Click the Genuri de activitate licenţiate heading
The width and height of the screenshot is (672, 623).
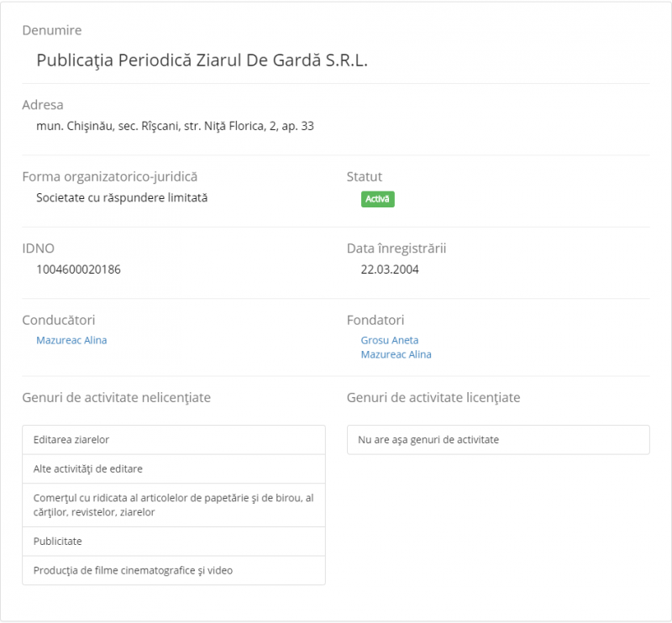pos(433,398)
